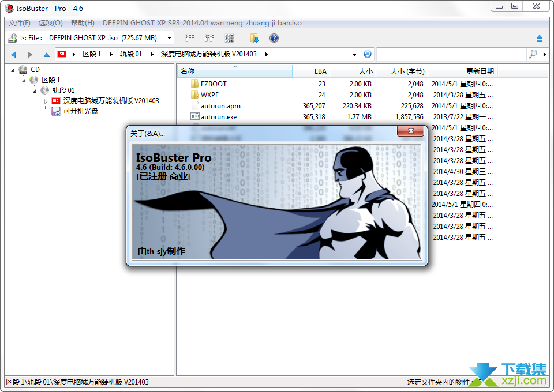Open the 文件(F) menu
The height and width of the screenshot is (392, 554).
click(x=20, y=23)
